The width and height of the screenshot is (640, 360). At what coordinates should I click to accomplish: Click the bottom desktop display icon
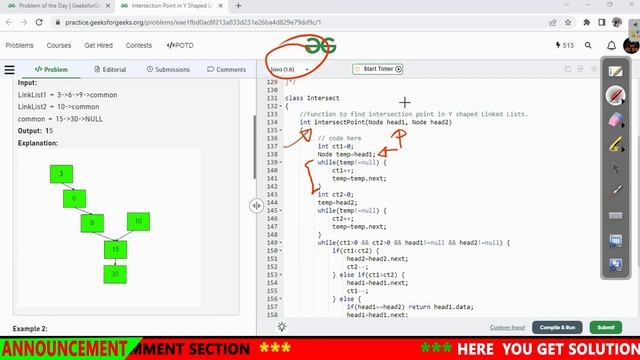point(616,264)
